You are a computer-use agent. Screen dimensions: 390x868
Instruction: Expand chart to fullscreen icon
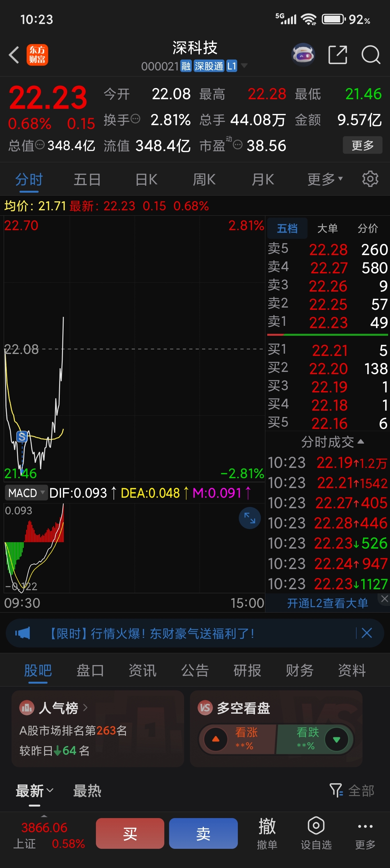point(249,518)
